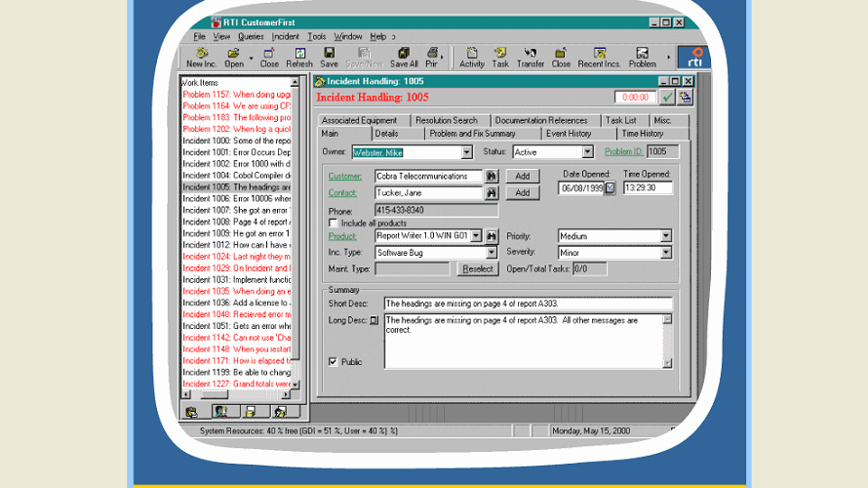Screen dimensions: 868x488
Task: Click the Problem ID link
Action: [x=623, y=152]
